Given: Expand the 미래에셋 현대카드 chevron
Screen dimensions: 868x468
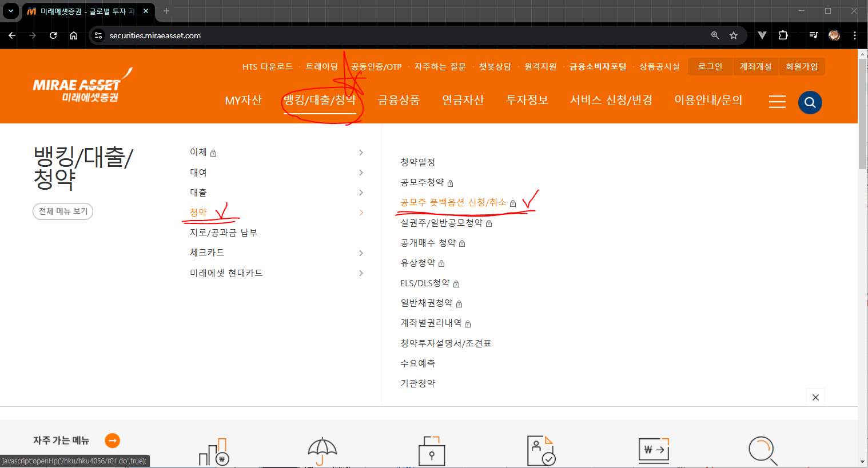Looking at the screenshot, I should 361,273.
